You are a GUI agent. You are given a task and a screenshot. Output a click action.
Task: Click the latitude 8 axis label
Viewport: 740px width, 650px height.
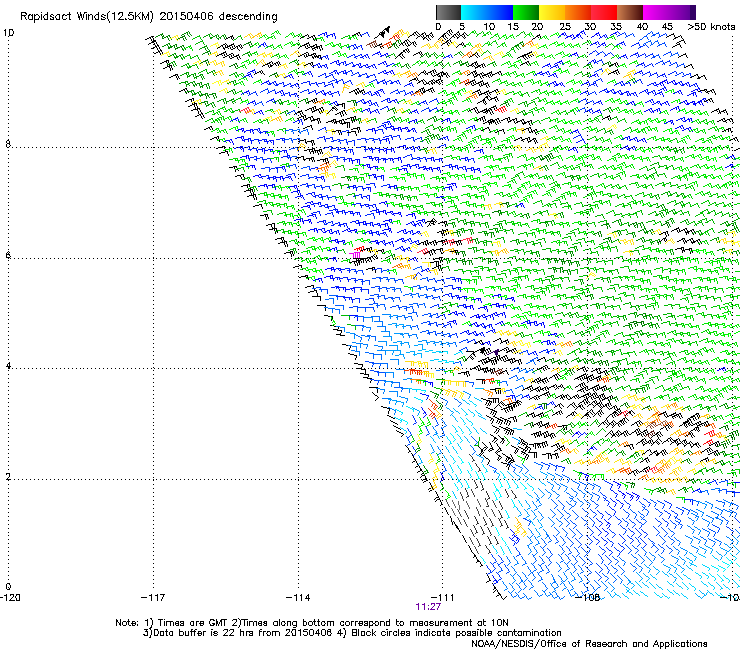point(8,144)
